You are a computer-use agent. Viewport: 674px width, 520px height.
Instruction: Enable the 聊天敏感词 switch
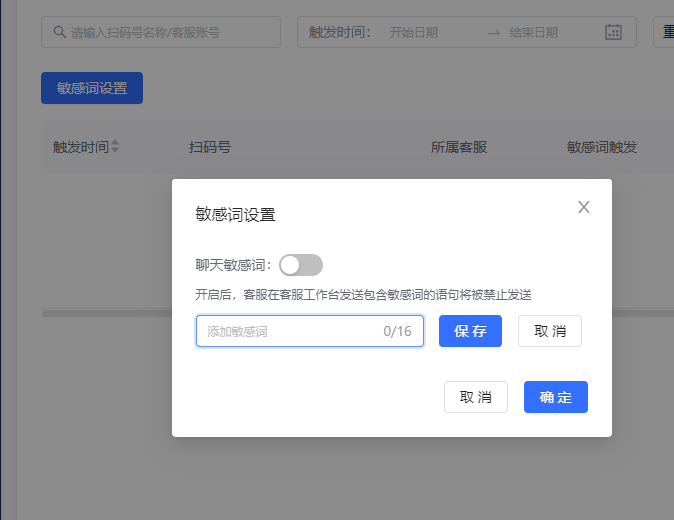pyautogui.click(x=301, y=265)
